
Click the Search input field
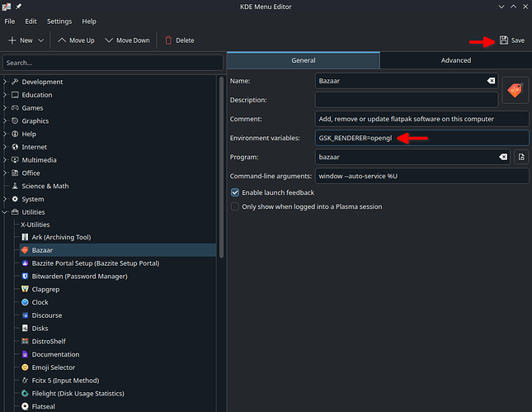tap(113, 63)
